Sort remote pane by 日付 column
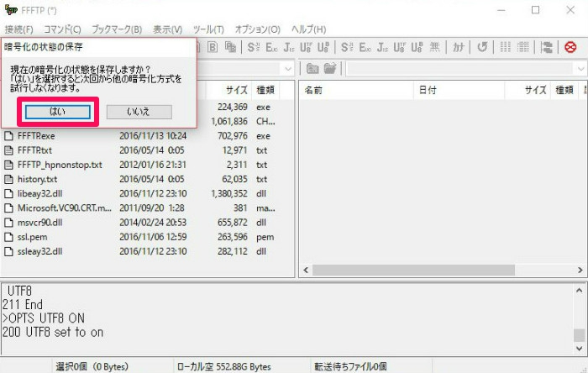The image size is (588, 373). pos(459,90)
